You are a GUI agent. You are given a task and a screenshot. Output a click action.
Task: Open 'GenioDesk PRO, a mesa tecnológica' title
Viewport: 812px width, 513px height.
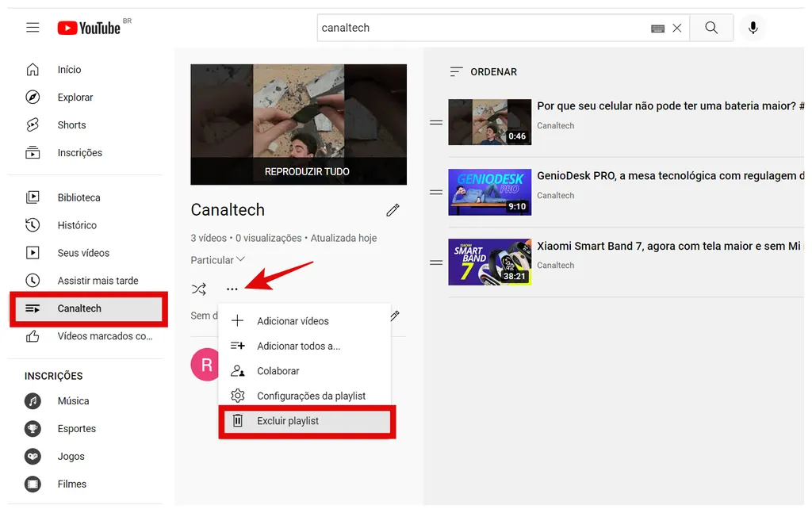[670, 175]
